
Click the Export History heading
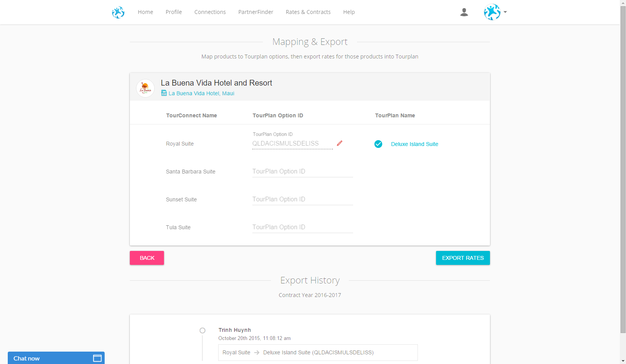310,280
